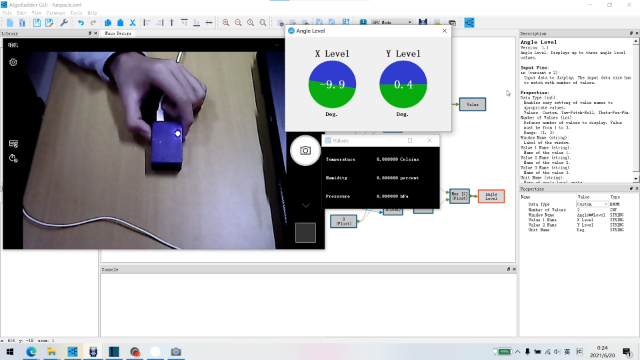Click the highlighted blue graph icon in toolbar
Image resolution: width=640 pixels, height=360 pixels.
469,23
